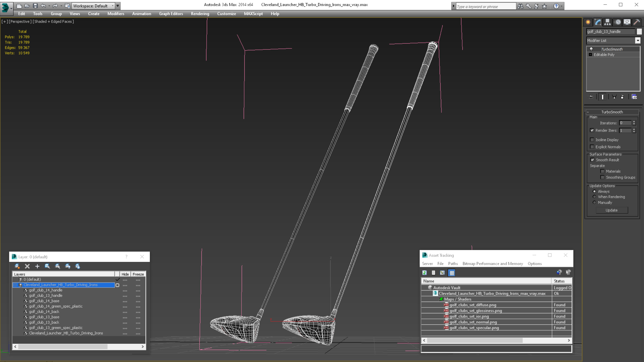
Task: Toggle the Render Iters checkbox
Action: coord(592,130)
